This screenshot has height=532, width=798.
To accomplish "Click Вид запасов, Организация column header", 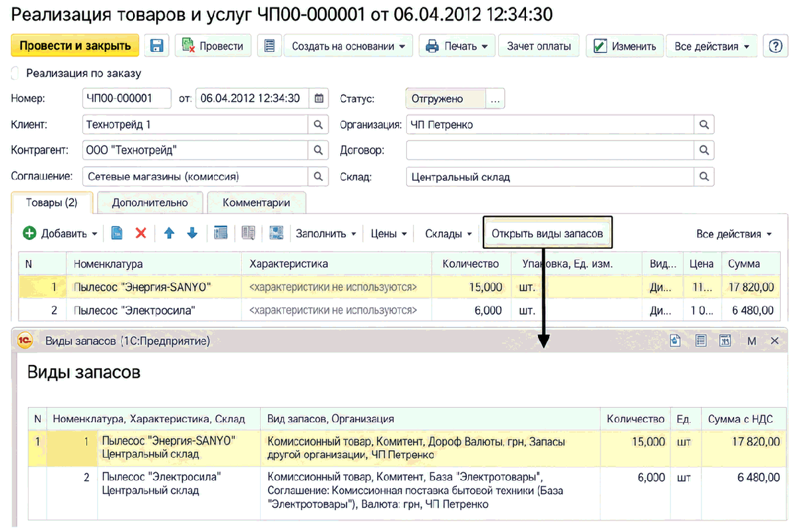I will pyautogui.click(x=431, y=419).
